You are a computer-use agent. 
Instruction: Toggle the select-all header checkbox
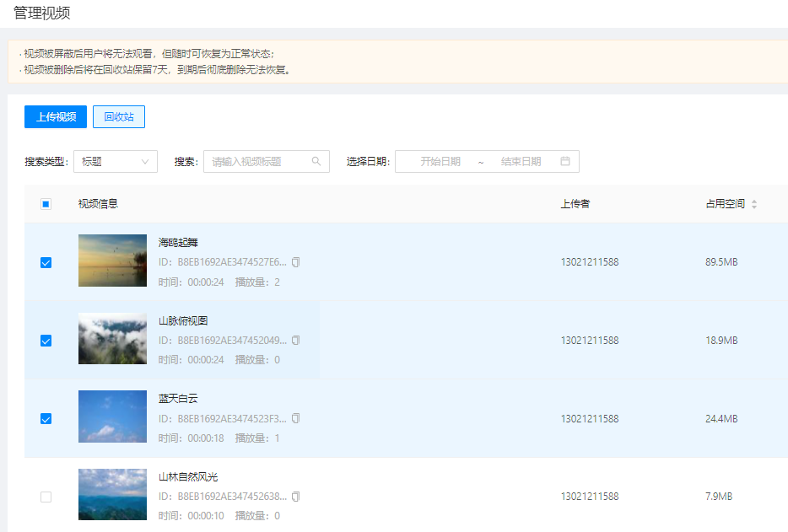[x=46, y=204]
